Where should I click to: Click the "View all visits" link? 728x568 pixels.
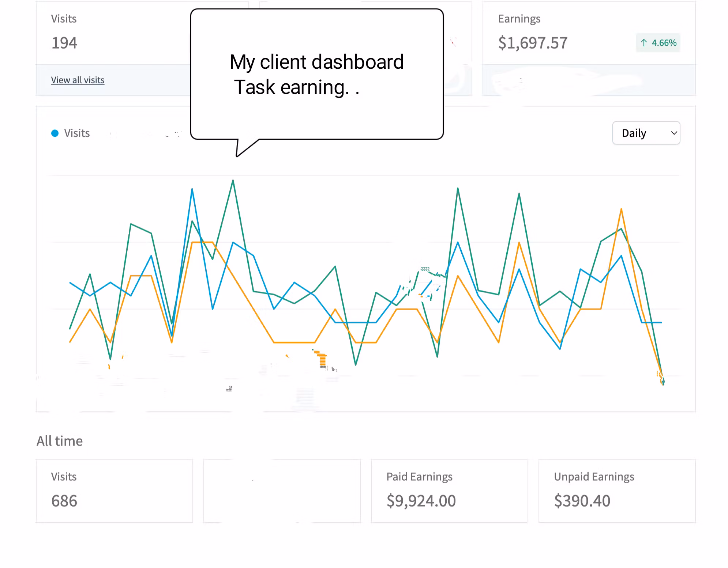coord(78,80)
